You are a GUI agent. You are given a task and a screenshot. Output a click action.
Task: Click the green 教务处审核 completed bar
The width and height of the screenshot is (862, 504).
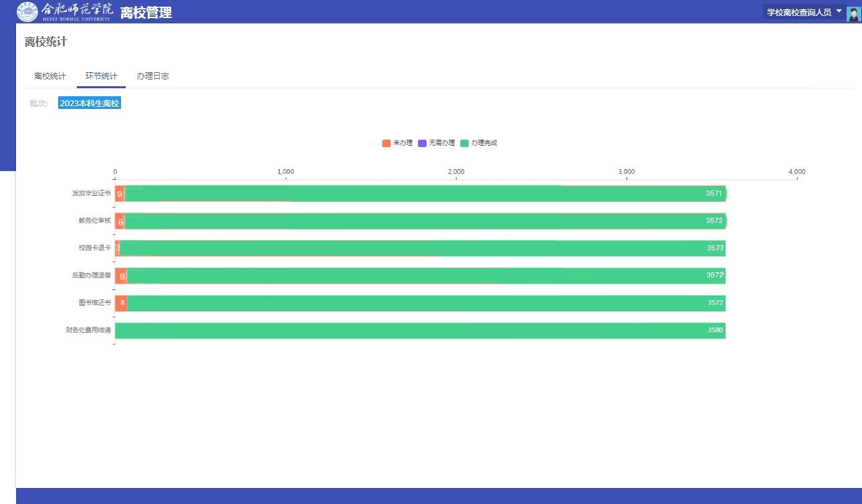coord(421,221)
